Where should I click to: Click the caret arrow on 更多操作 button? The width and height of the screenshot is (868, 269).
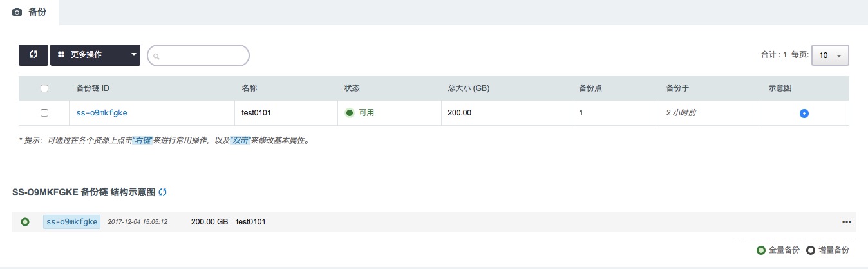tap(134, 55)
